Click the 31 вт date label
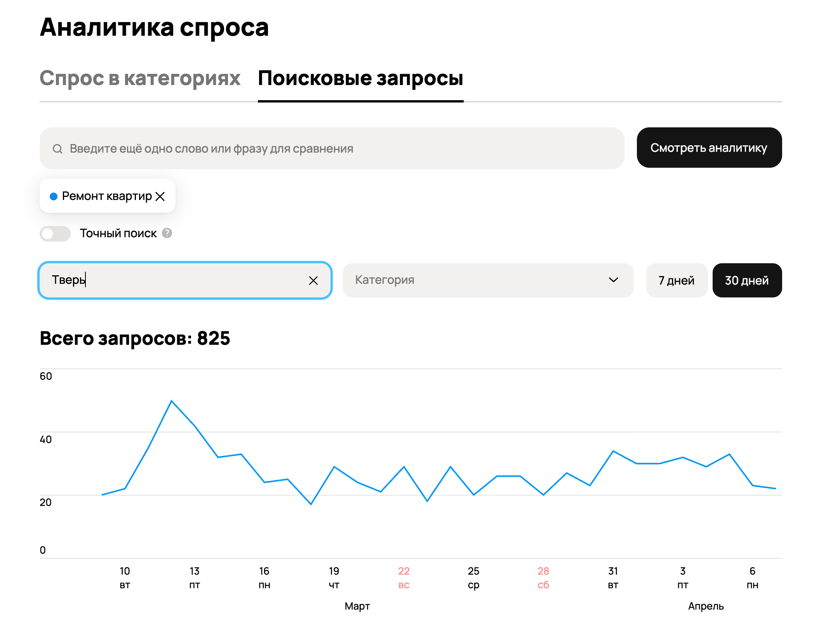840x636 pixels. (613, 577)
